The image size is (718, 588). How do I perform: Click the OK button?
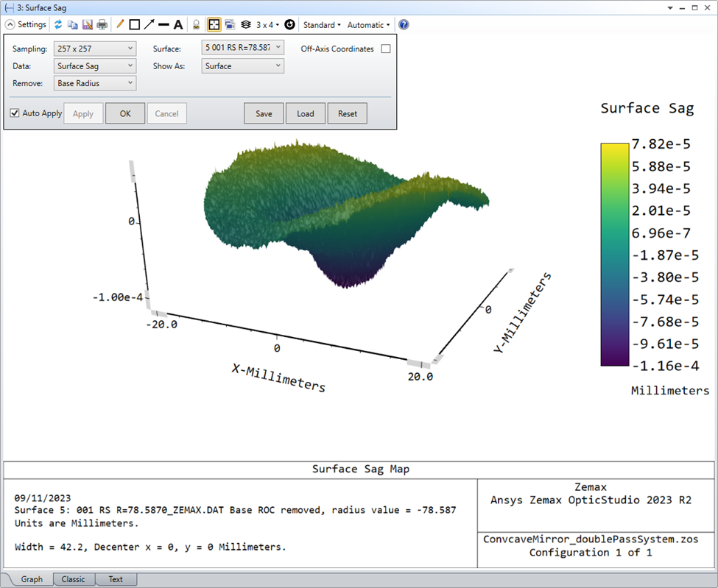(x=125, y=113)
